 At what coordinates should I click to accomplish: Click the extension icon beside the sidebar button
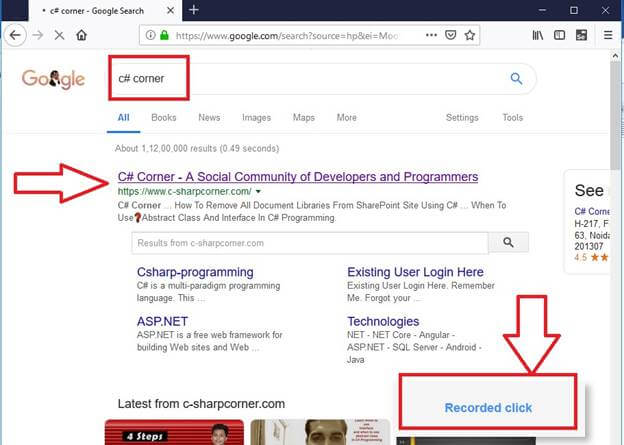click(x=581, y=35)
